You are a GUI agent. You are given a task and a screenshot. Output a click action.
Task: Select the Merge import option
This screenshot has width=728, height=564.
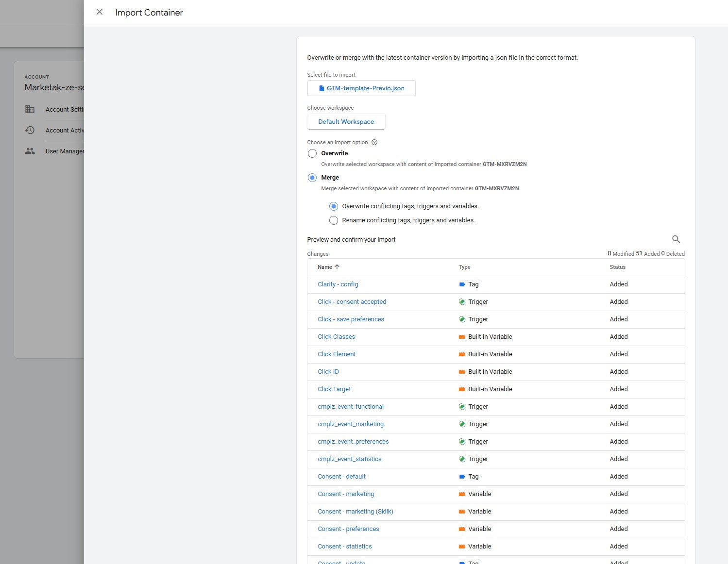(312, 178)
